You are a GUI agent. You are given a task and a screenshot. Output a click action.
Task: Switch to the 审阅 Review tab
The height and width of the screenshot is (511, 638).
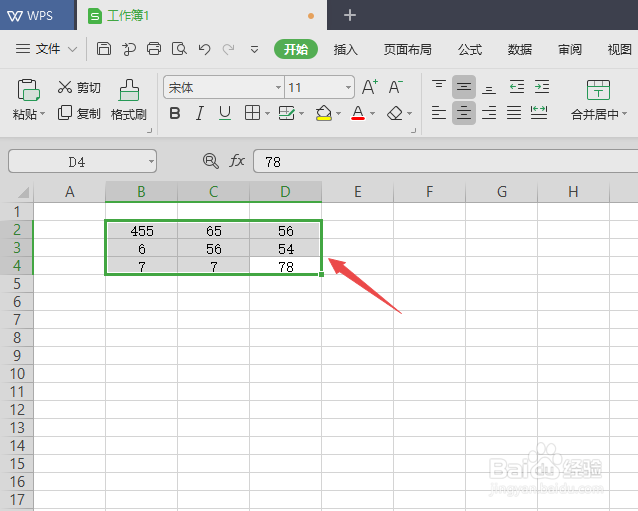pos(570,50)
